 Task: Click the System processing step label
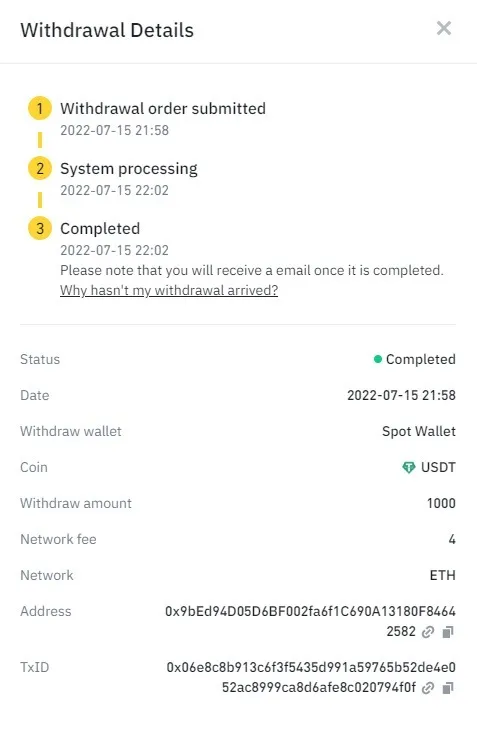point(129,169)
